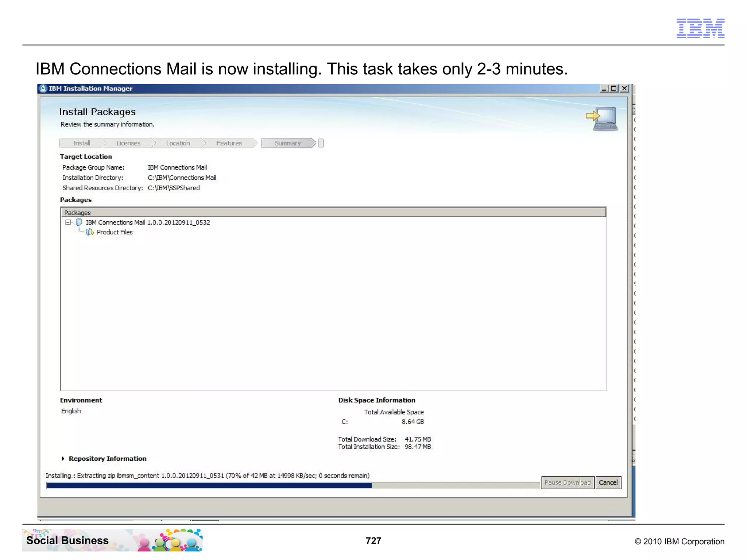Open the Features wizard step
Viewport: 747px width, 560px height.
[x=229, y=143]
